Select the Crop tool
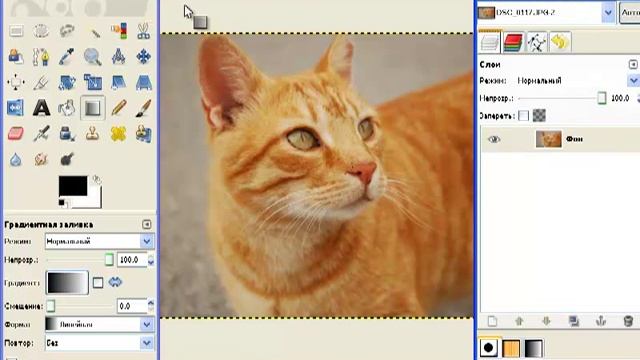Viewport: 640px width, 360px height. tap(41, 82)
